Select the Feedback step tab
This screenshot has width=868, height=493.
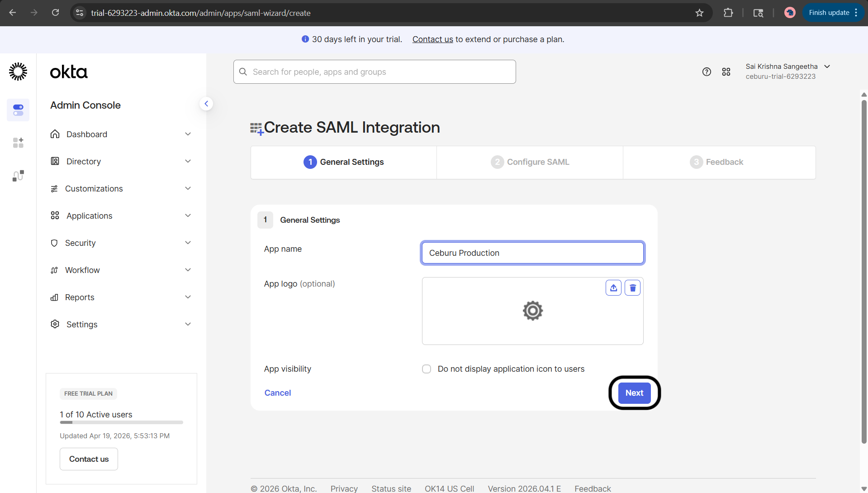[x=719, y=162]
